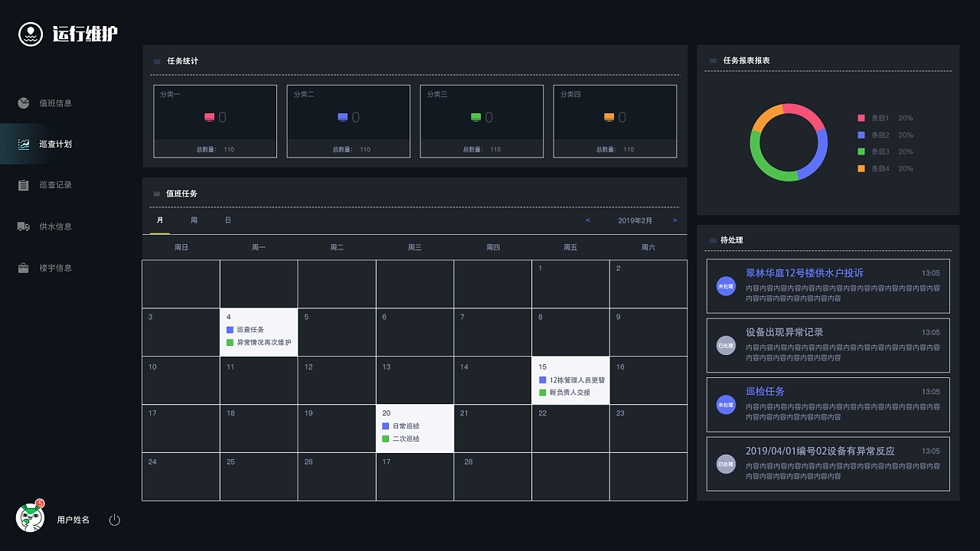The width and height of the screenshot is (980, 551).
Task: Go to previous month with left arrow
Action: point(588,220)
